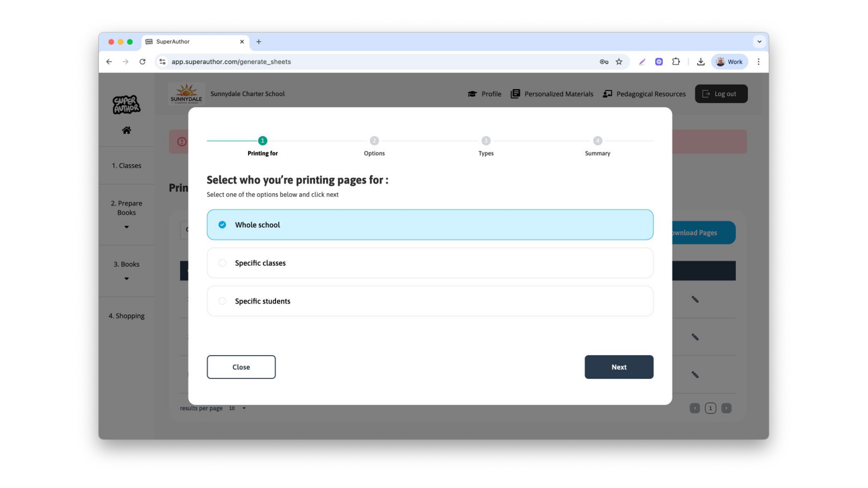
Task: Click the SuperAuthor logo in sidebar
Action: click(126, 104)
